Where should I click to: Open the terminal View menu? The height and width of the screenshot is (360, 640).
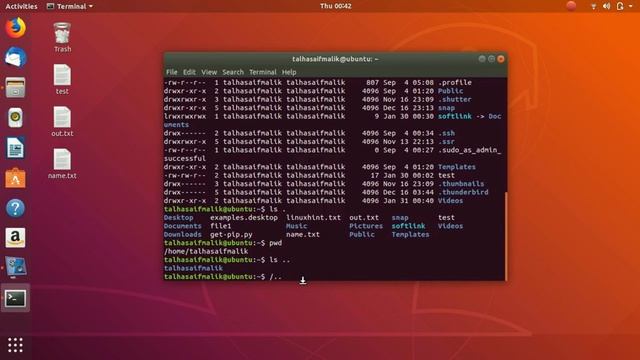(209, 72)
